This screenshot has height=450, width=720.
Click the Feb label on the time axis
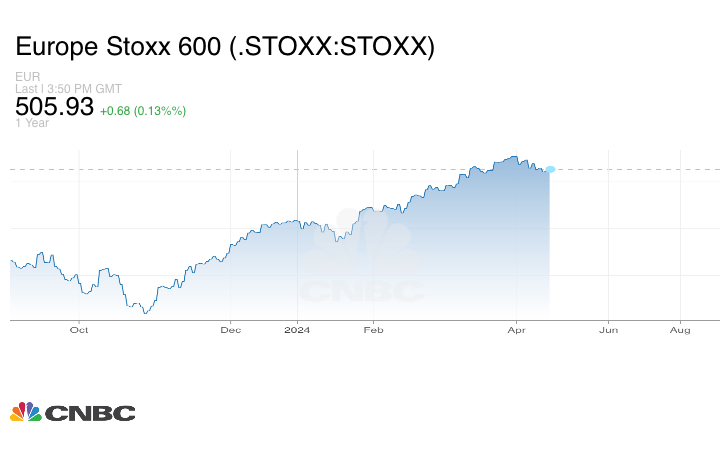point(374,329)
